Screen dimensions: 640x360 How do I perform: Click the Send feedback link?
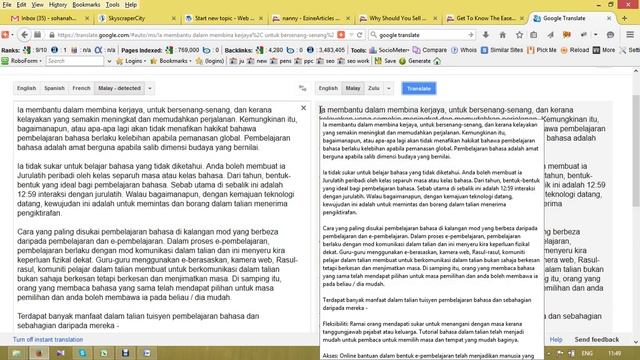597,340
